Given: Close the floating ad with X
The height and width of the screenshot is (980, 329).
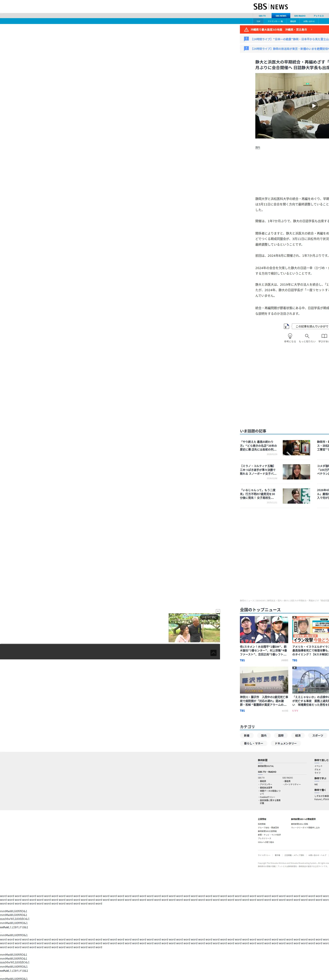Looking at the screenshot, I should point(218,611).
